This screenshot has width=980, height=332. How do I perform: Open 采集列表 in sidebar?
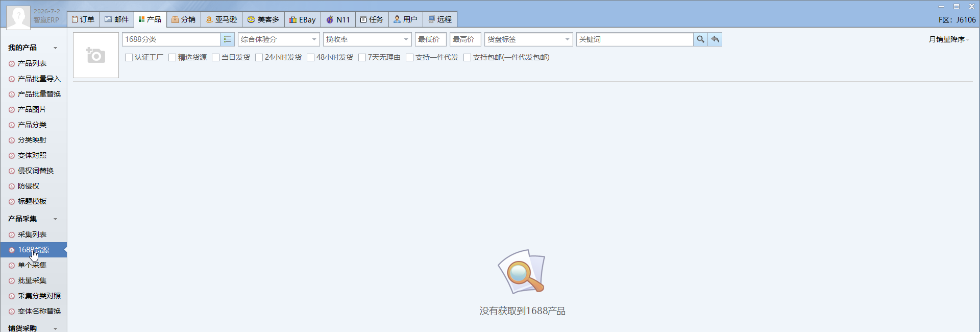click(x=33, y=234)
